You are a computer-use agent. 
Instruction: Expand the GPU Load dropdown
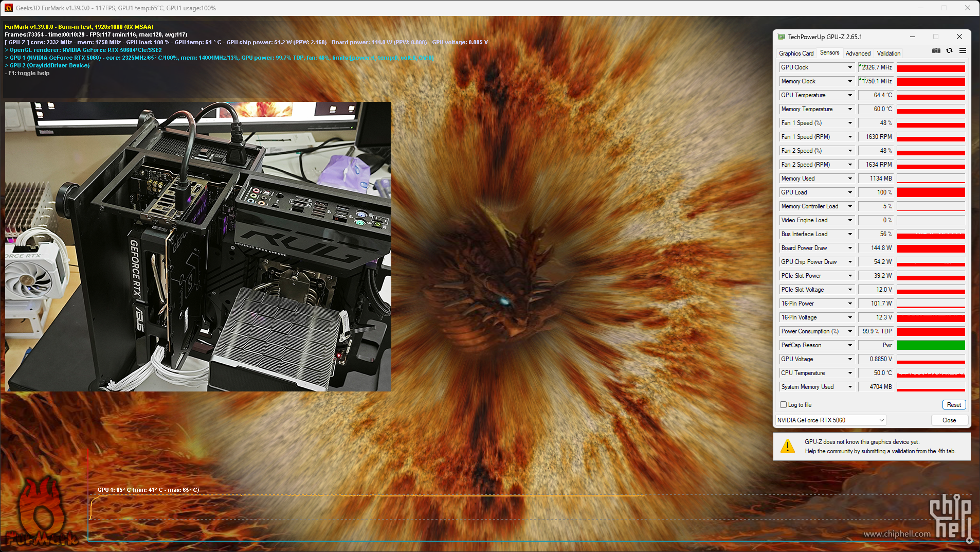click(850, 192)
